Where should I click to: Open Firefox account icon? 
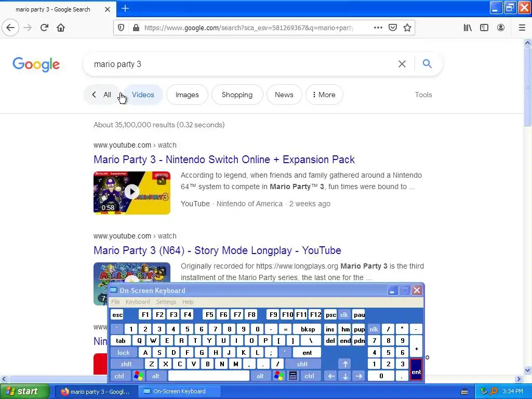[501, 28]
